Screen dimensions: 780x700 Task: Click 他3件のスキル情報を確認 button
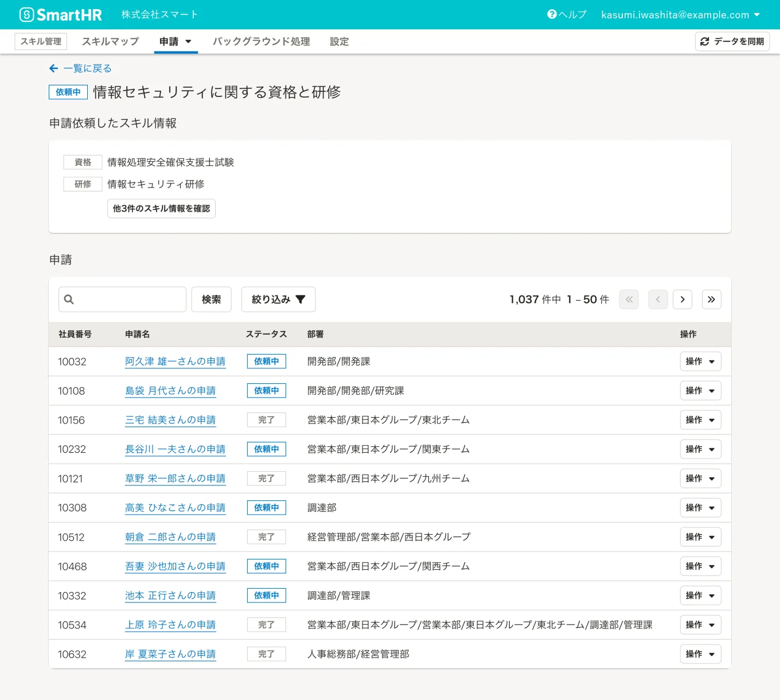pyautogui.click(x=161, y=208)
